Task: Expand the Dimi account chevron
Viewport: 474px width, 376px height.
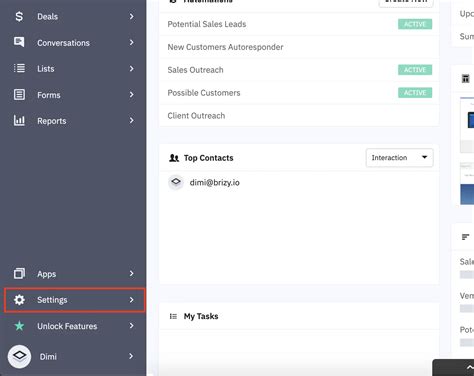Action: (x=131, y=356)
